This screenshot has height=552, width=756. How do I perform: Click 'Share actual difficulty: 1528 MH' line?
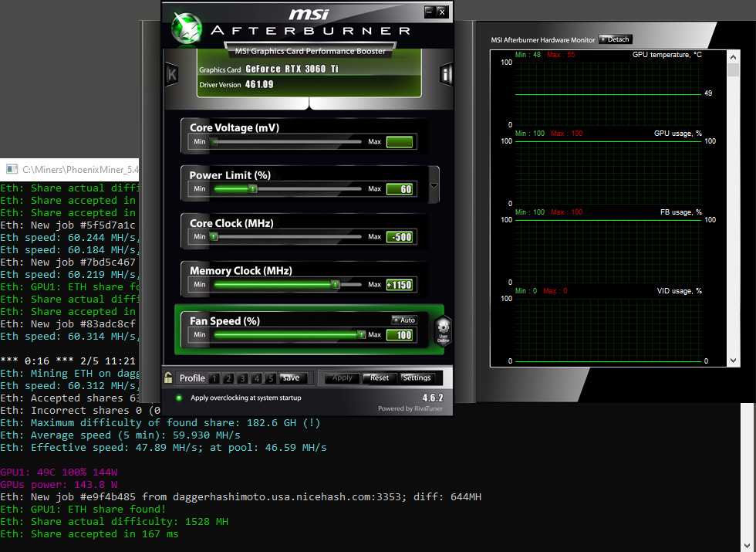pos(114,522)
